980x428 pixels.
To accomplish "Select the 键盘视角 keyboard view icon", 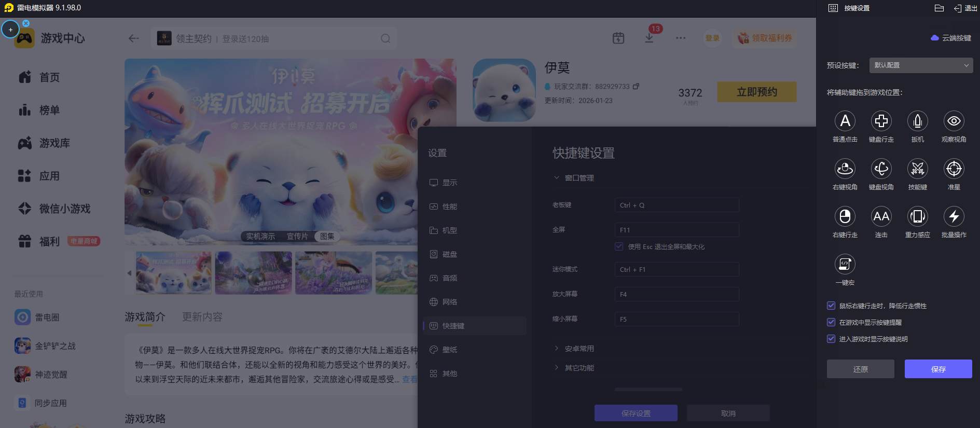I will 881,169.
